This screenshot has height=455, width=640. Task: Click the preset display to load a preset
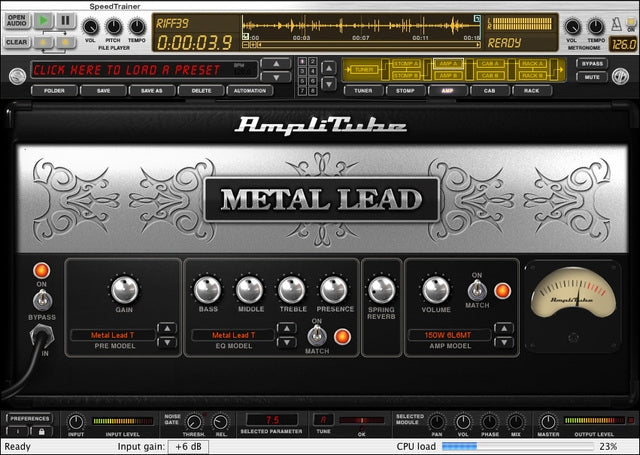click(144, 70)
